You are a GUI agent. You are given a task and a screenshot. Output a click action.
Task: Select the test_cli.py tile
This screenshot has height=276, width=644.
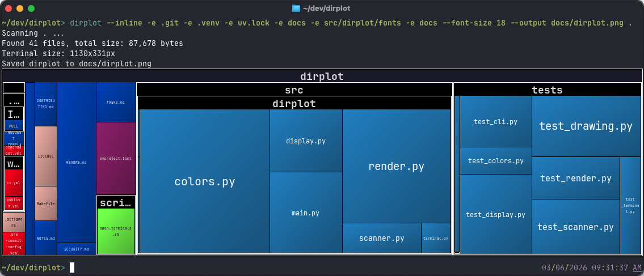point(496,121)
